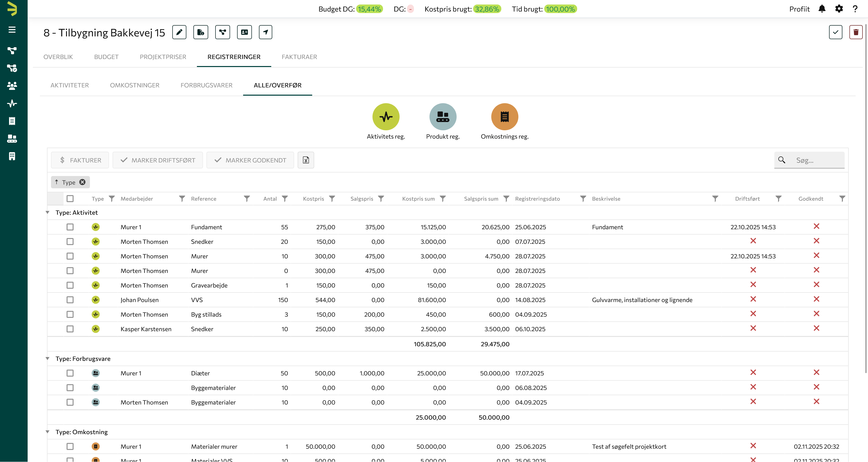The width and height of the screenshot is (868, 462).
Task: Collapse the Type: Forbrugsvare group
Action: tap(47, 359)
